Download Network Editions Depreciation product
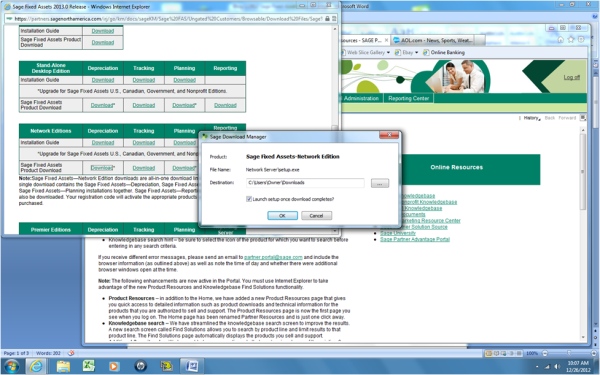 [x=102, y=168]
